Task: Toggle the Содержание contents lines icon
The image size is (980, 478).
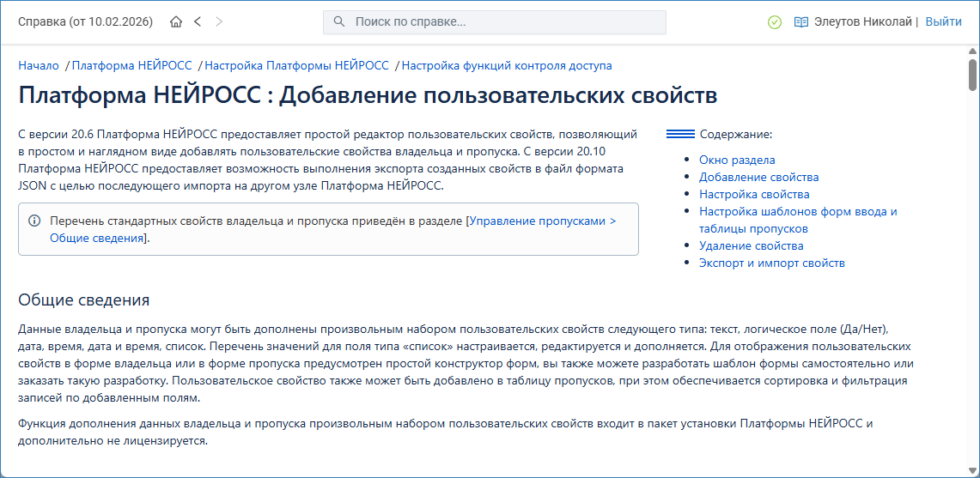Action: pyautogui.click(x=680, y=135)
